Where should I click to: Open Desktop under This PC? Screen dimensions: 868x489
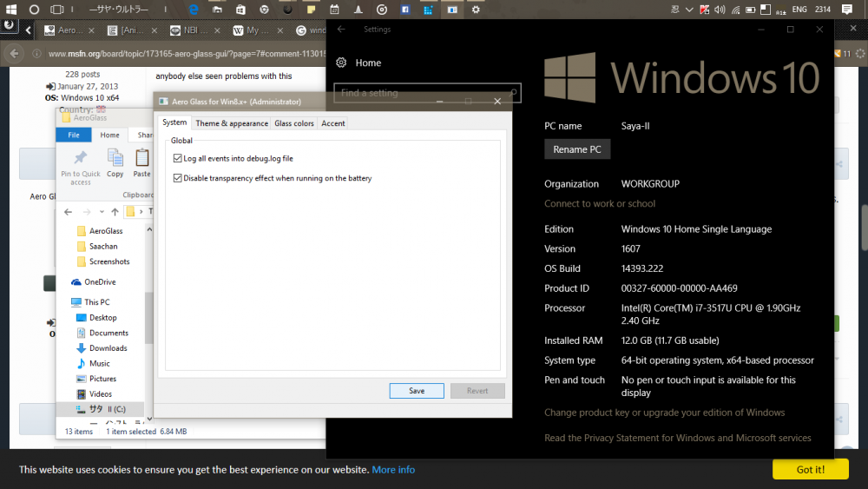pos(96,318)
